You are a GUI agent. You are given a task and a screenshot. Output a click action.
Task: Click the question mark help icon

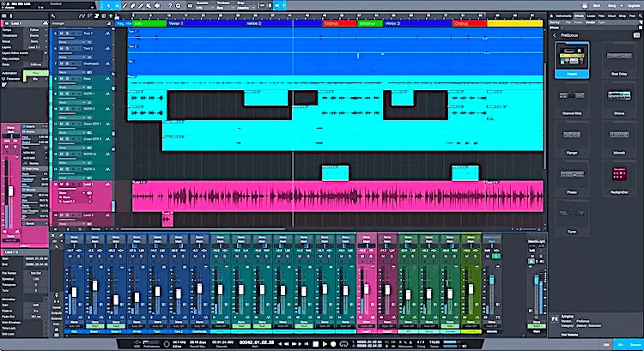[x=170, y=6]
